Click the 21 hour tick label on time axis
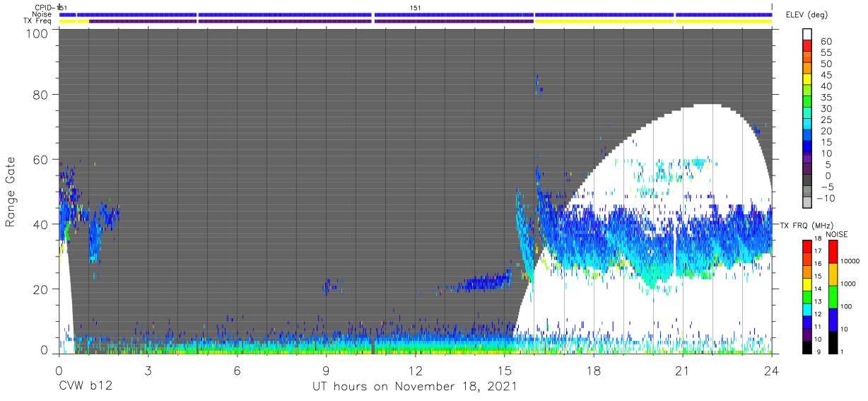Screen dimensions: 868x401 click(x=682, y=370)
